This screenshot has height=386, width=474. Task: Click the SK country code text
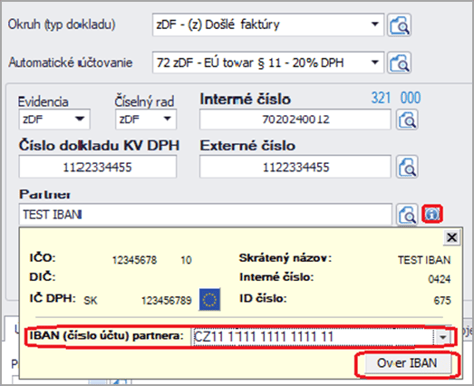pos(91,301)
